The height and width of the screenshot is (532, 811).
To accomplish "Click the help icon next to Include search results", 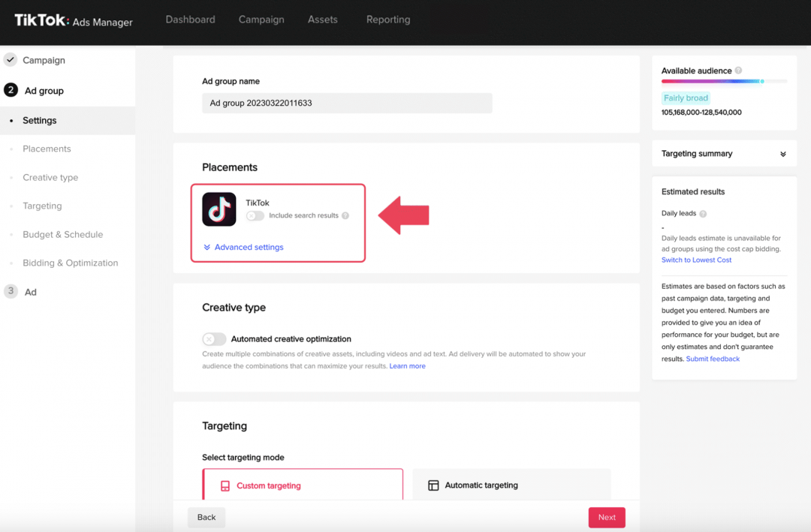I will 345,215.
